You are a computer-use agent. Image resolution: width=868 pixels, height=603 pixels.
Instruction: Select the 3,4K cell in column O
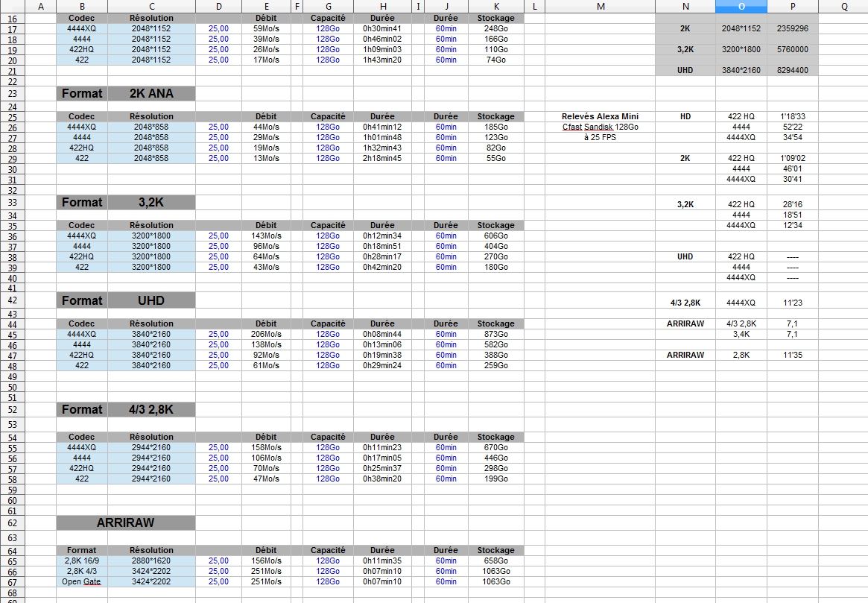tap(741, 335)
